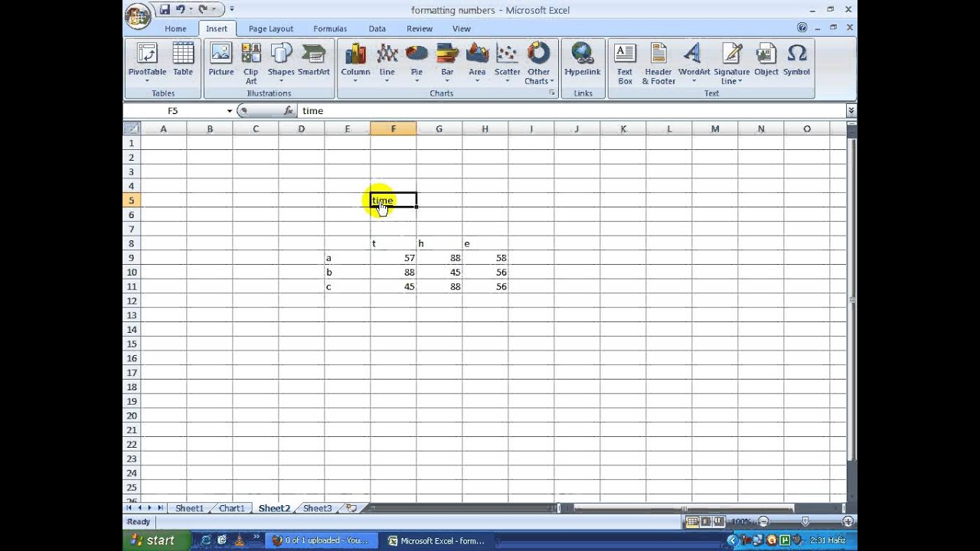Image resolution: width=980 pixels, height=551 pixels.
Task: Open Customize Quick Access Toolbar dropdown
Action: pyautogui.click(x=232, y=10)
